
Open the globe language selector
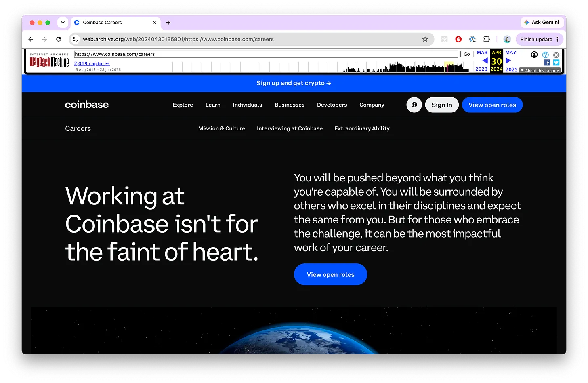coord(414,105)
